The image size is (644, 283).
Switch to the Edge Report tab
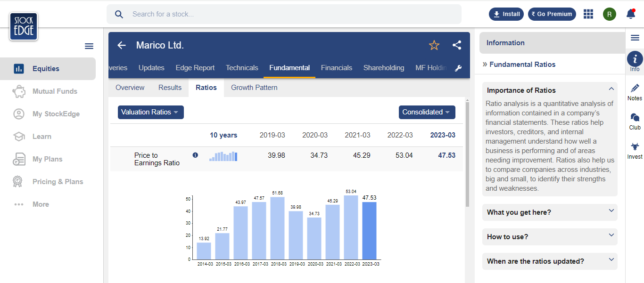(195, 68)
